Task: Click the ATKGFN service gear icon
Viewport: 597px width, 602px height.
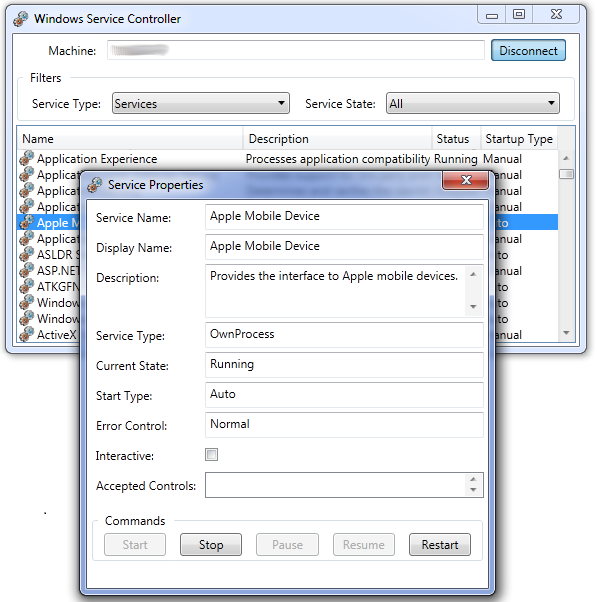Action: [x=26, y=286]
